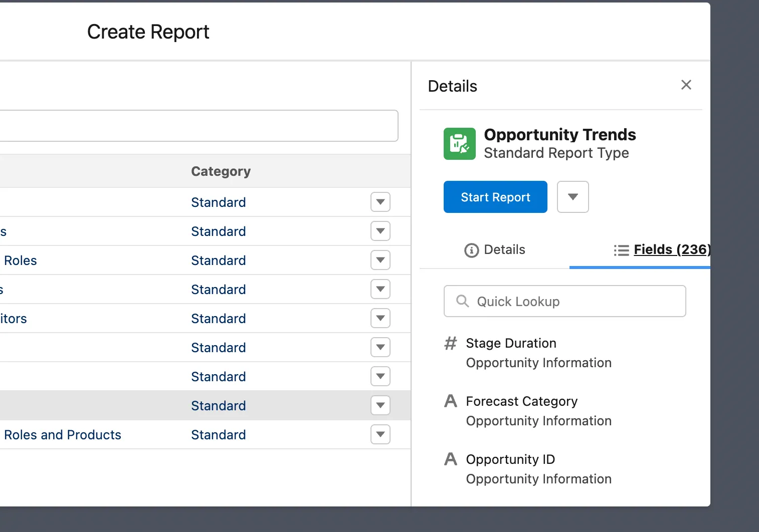Screen dimensions: 759x532
Task: Select the 'Roles and Products' row name
Action: coord(62,435)
